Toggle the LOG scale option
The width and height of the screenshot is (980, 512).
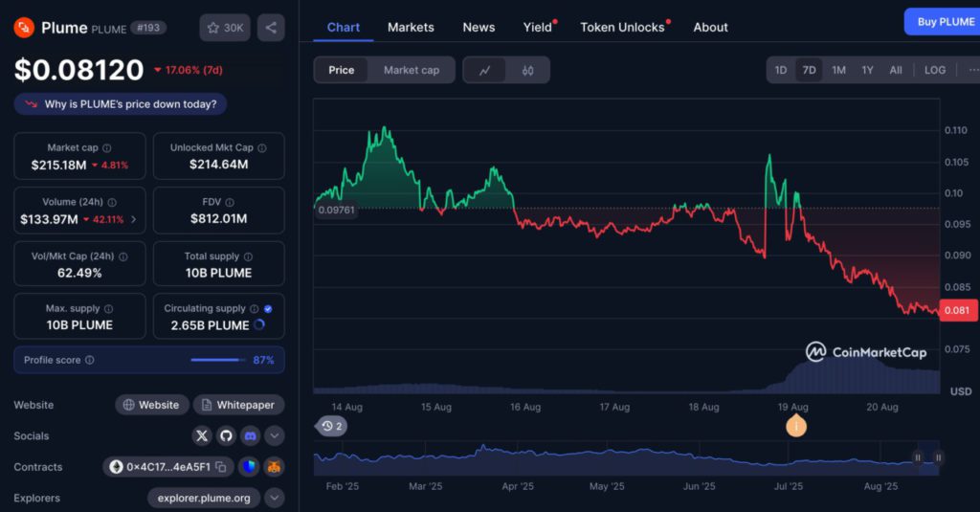click(935, 70)
